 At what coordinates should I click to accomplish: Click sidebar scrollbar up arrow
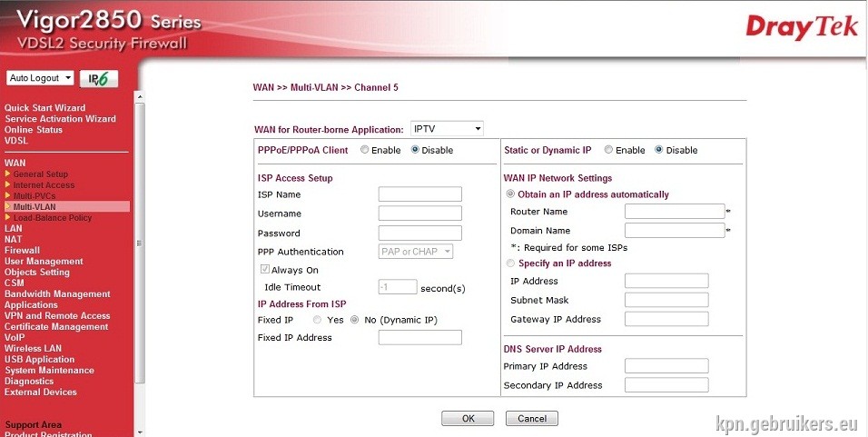[140, 97]
